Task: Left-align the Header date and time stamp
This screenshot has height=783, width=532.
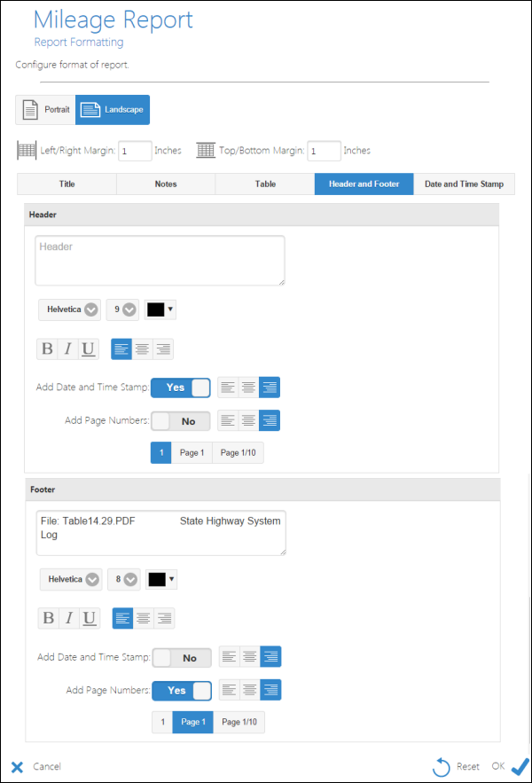Action: [228, 388]
